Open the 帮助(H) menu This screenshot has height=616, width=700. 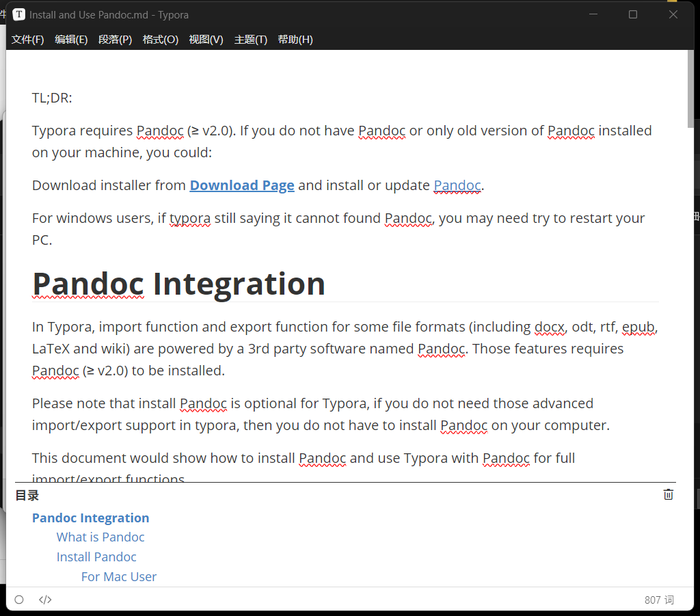[x=295, y=39]
